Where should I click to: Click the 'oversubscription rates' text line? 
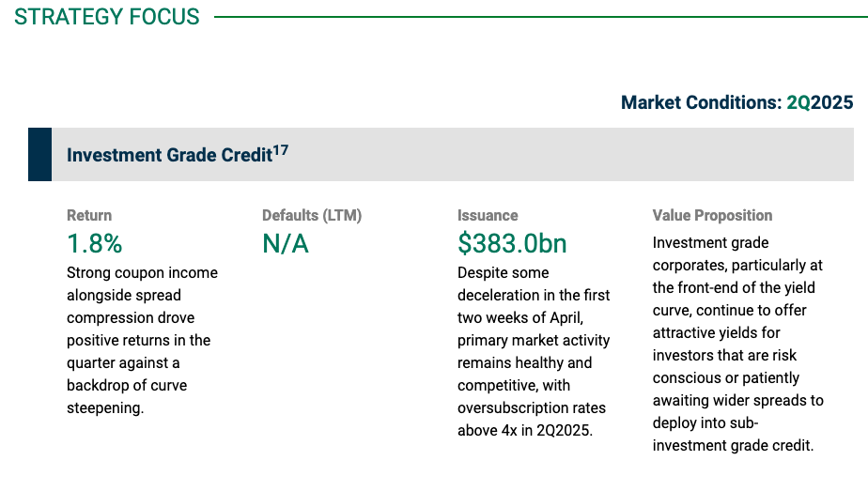point(532,408)
